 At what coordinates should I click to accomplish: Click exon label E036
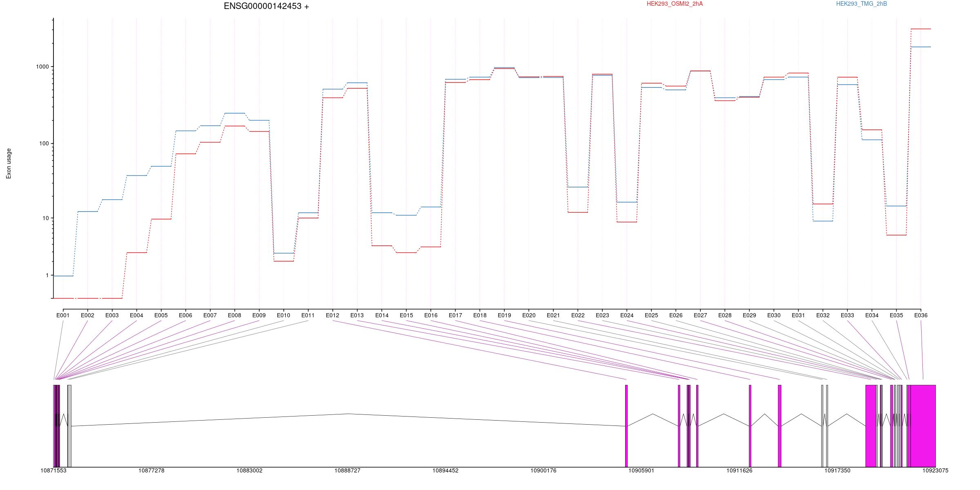click(921, 316)
